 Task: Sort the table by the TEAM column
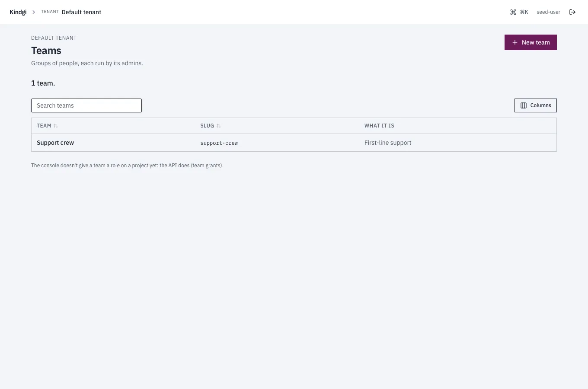point(47,126)
